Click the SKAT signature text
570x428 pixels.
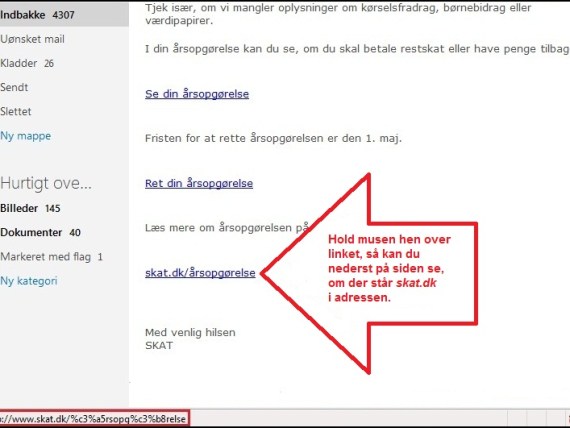159,345
